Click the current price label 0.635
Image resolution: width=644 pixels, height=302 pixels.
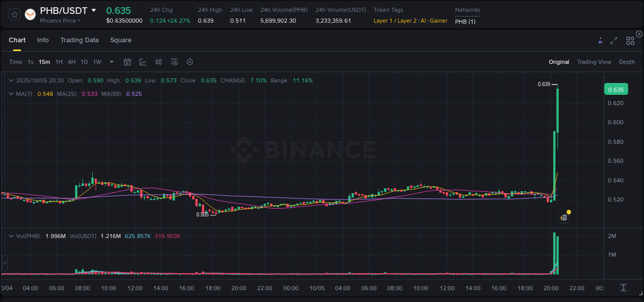coord(616,89)
